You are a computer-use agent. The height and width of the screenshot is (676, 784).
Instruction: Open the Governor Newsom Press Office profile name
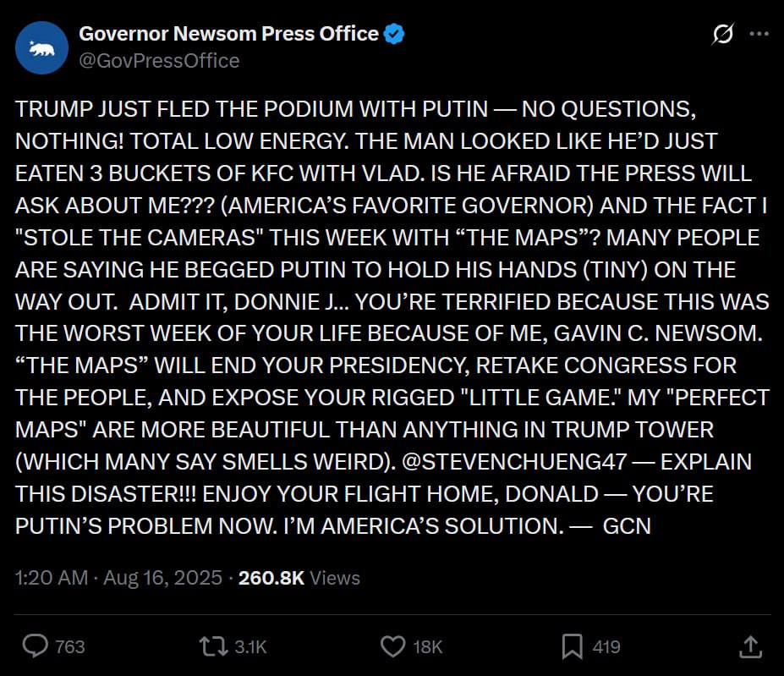pyautogui.click(x=228, y=34)
